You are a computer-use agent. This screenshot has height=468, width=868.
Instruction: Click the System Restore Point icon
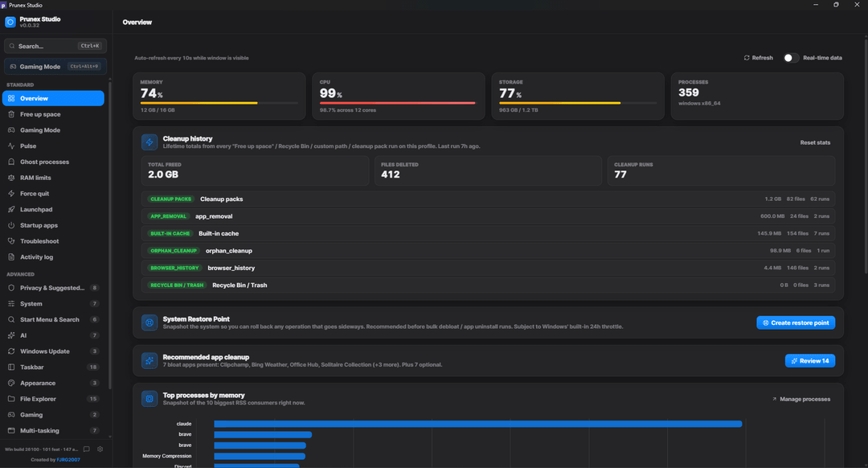(149, 322)
